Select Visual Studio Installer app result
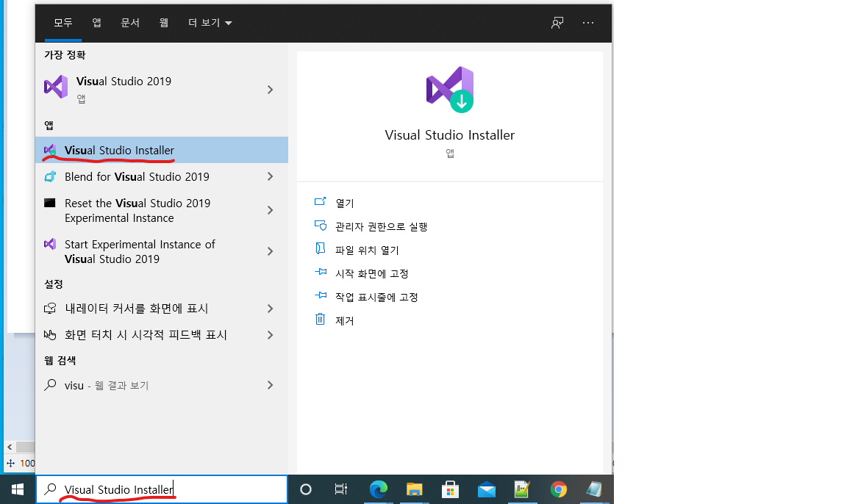 [162, 150]
